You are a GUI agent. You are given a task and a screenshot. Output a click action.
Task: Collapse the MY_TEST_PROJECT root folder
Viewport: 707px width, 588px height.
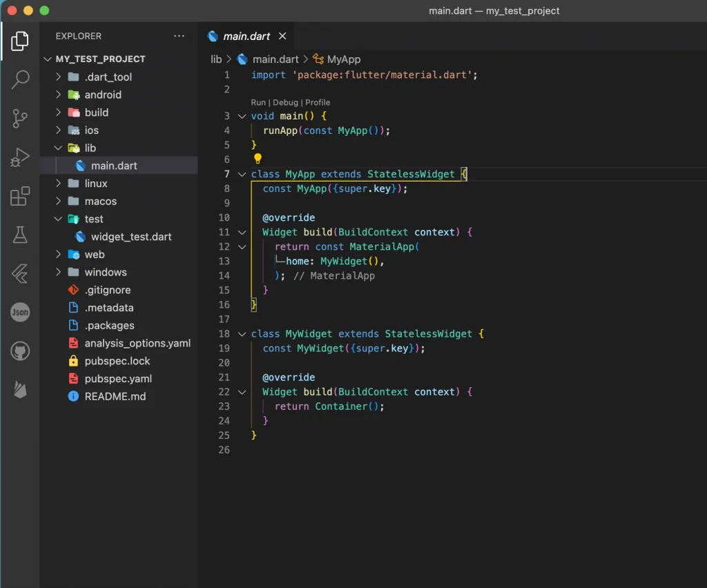pyautogui.click(x=48, y=59)
